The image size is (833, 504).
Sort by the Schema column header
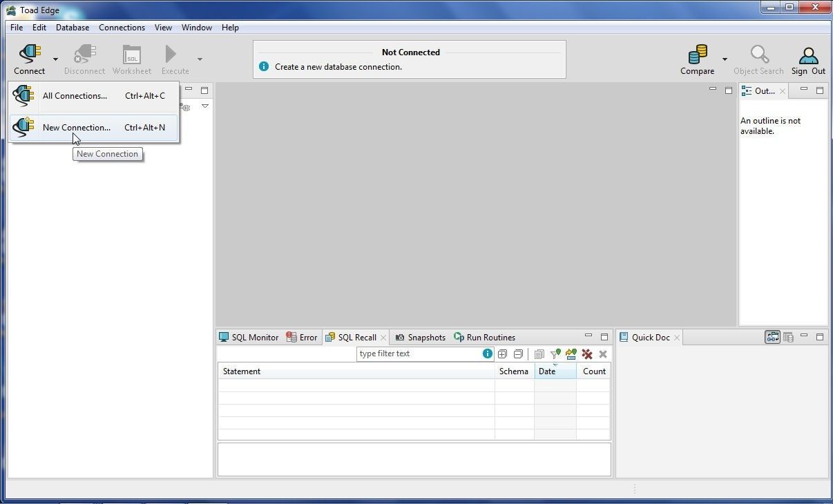click(x=515, y=371)
